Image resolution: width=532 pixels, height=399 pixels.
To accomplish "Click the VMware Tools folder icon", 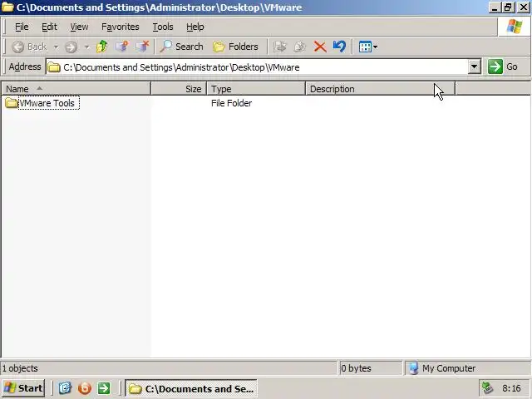I will click(11, 103).
